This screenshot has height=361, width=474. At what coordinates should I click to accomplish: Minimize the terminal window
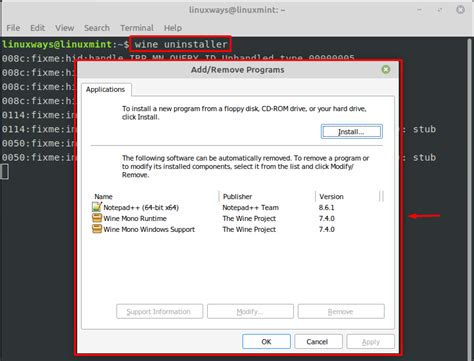pos(419,10)
